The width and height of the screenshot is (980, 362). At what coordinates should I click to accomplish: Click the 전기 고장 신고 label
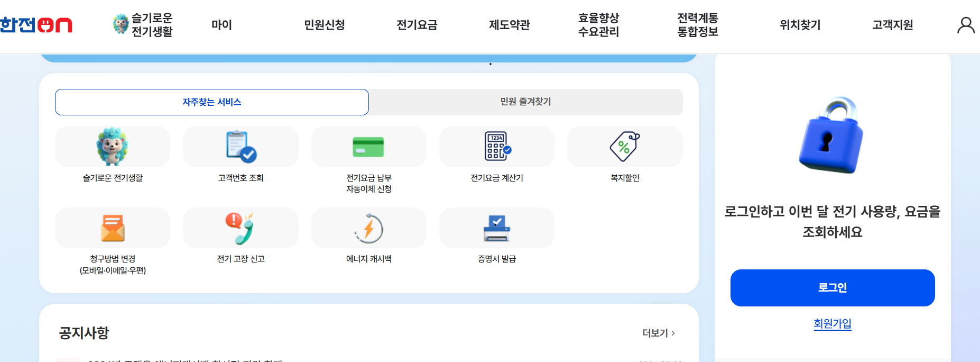click(241, 259)
